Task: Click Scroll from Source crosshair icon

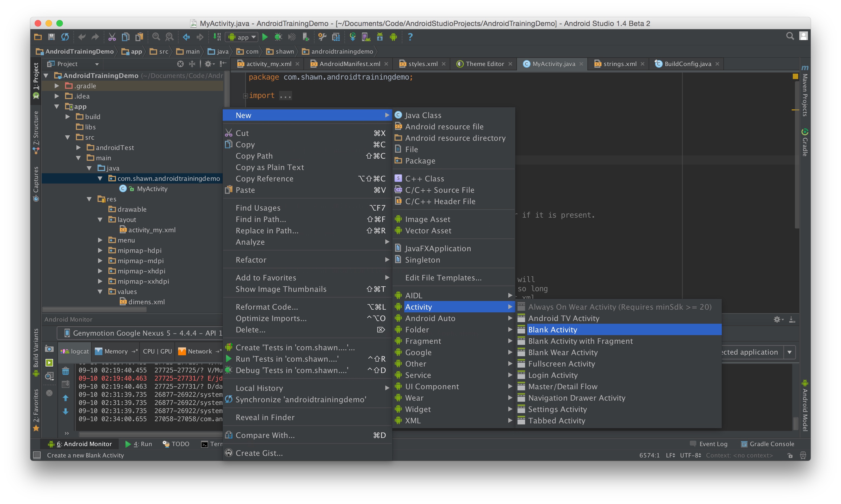Action: pyautogui.click(x=180, y=64)
